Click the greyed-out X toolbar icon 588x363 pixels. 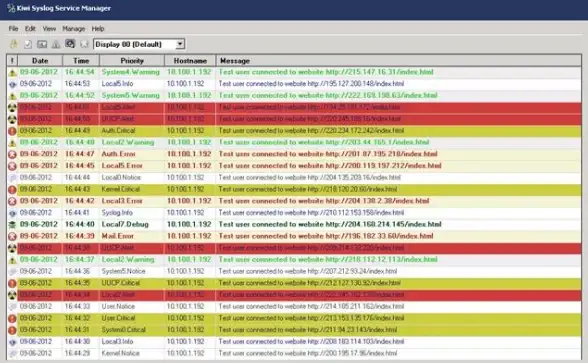84,44
